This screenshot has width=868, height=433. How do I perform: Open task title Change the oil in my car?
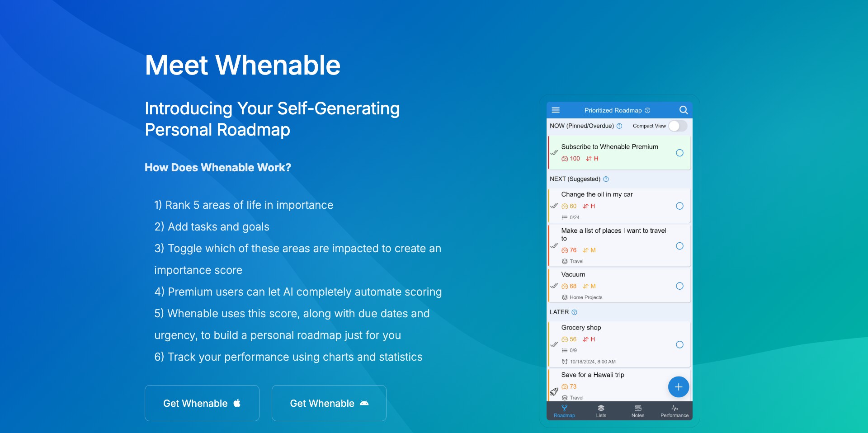[x=597, y=194]
